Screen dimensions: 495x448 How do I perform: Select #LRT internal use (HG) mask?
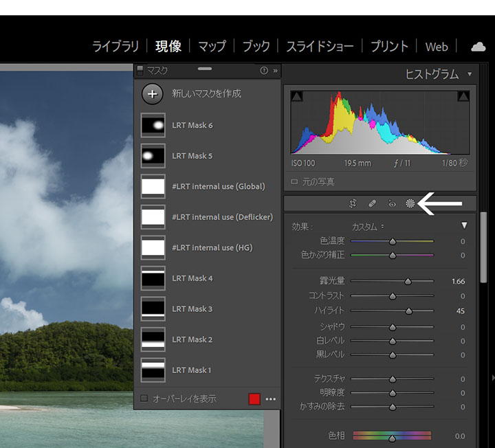207,247
